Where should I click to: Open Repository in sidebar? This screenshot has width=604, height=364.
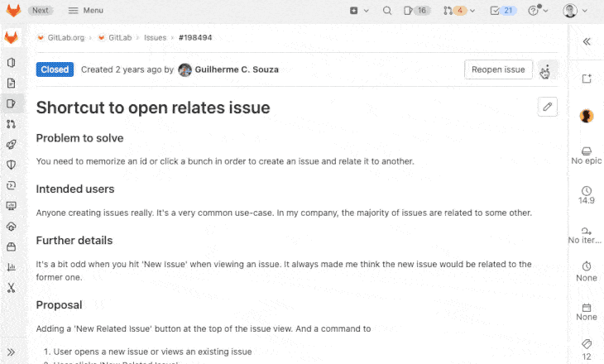12,84
